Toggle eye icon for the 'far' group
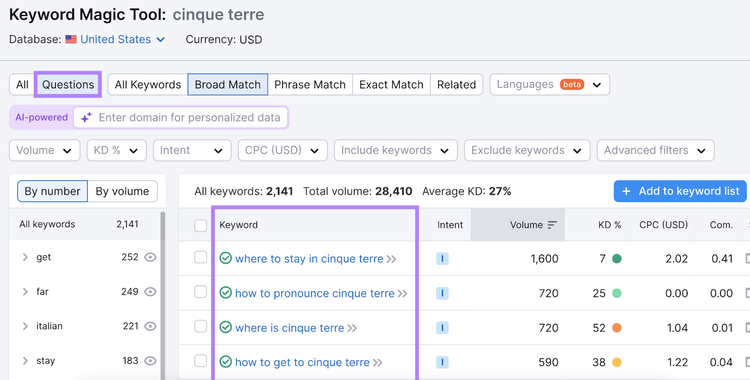The image size is (750, 380). (x=151, y=292)
